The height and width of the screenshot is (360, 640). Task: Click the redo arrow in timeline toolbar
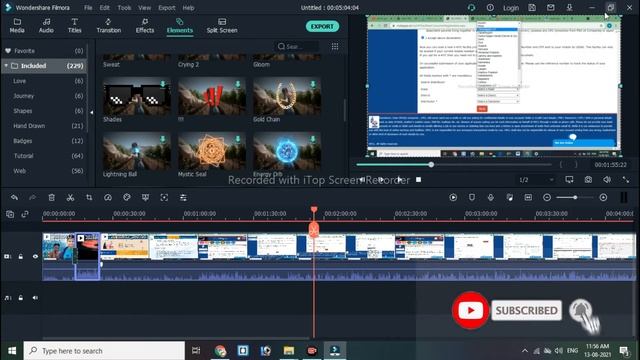(33, 198)
